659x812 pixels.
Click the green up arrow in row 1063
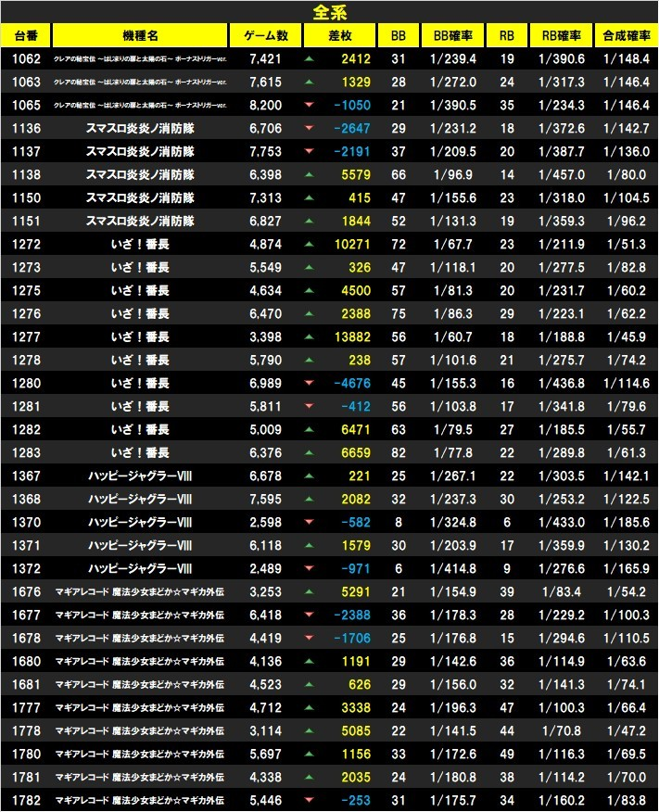[x=309, y=82]
